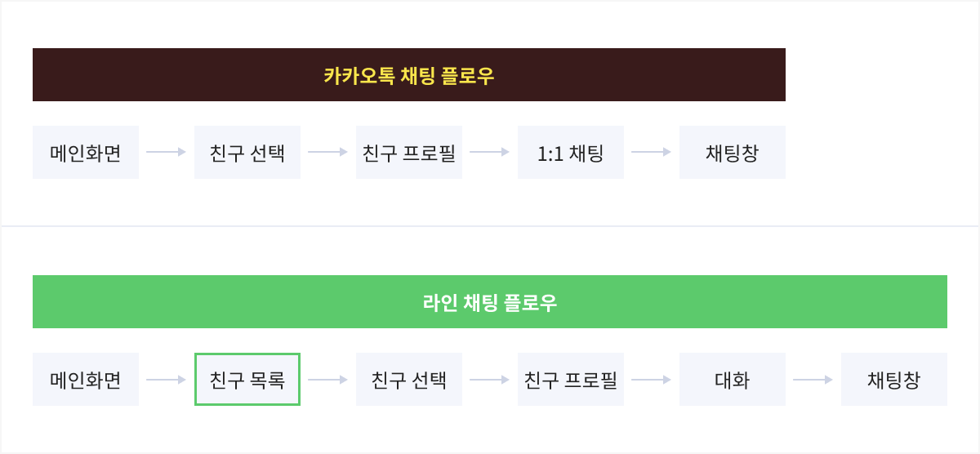Click arrow pointing to KakaoTalk 채팅창

[652, 152]
